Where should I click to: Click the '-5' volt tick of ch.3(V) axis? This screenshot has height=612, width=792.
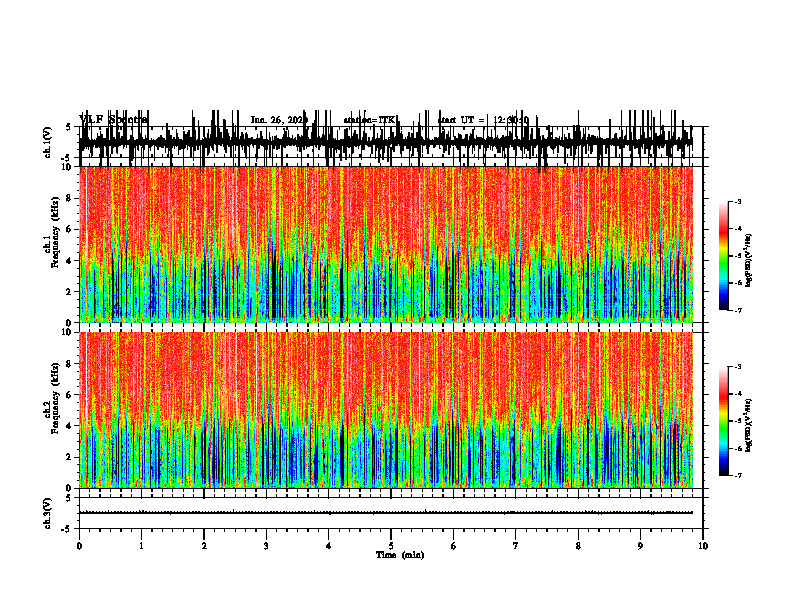(x=67, y=529)
